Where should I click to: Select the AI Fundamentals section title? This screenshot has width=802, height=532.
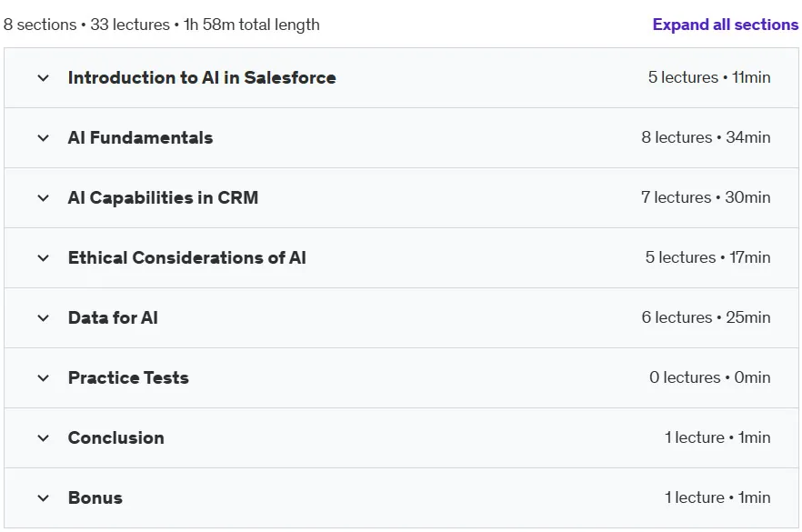140,137
